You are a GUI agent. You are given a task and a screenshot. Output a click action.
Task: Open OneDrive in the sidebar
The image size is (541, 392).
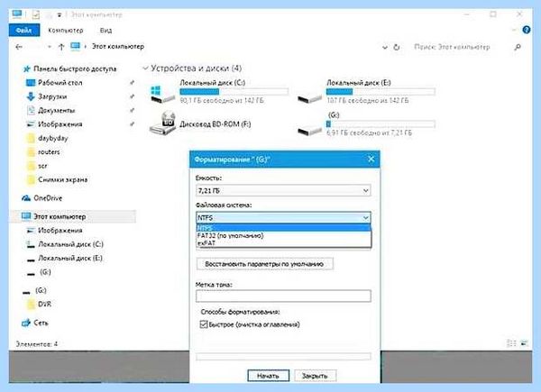48,198
